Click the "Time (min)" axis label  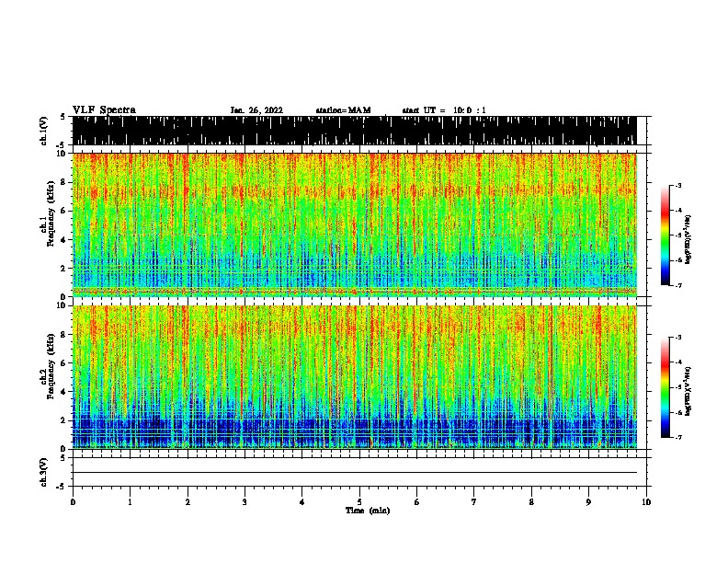click(368, 511)
